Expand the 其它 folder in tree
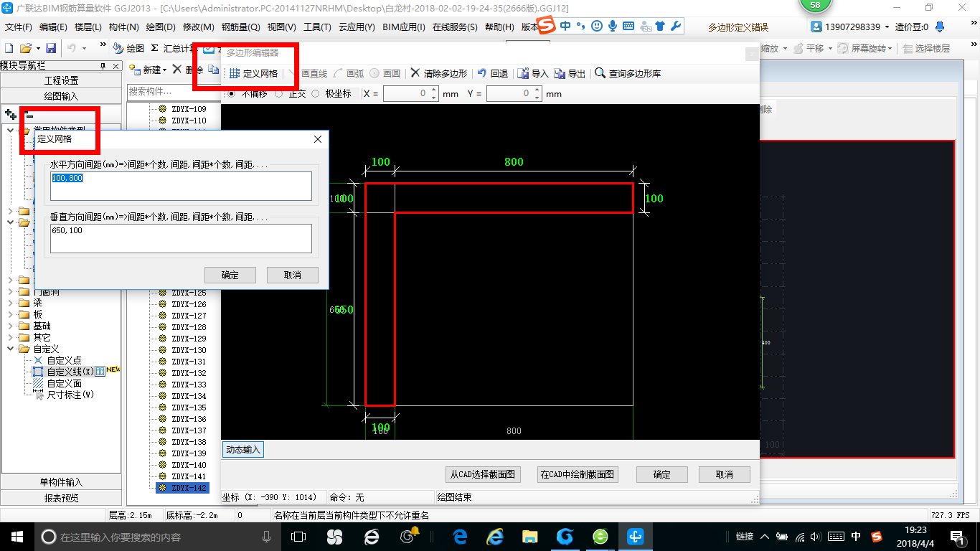The image size is (980, 551). coord(10,337)
